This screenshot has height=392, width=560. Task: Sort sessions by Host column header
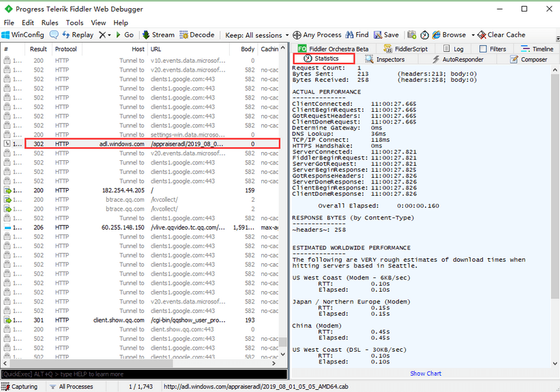[x=115, y=49]
